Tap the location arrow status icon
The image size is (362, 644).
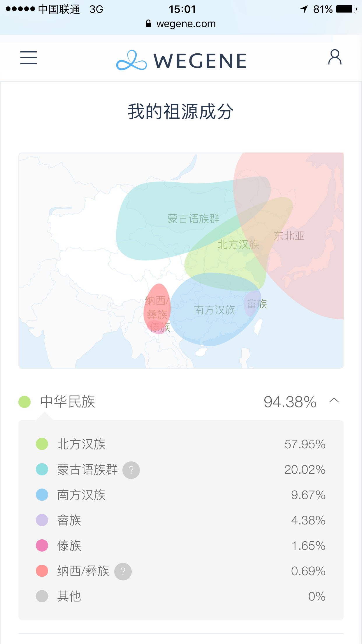[304, 9]
